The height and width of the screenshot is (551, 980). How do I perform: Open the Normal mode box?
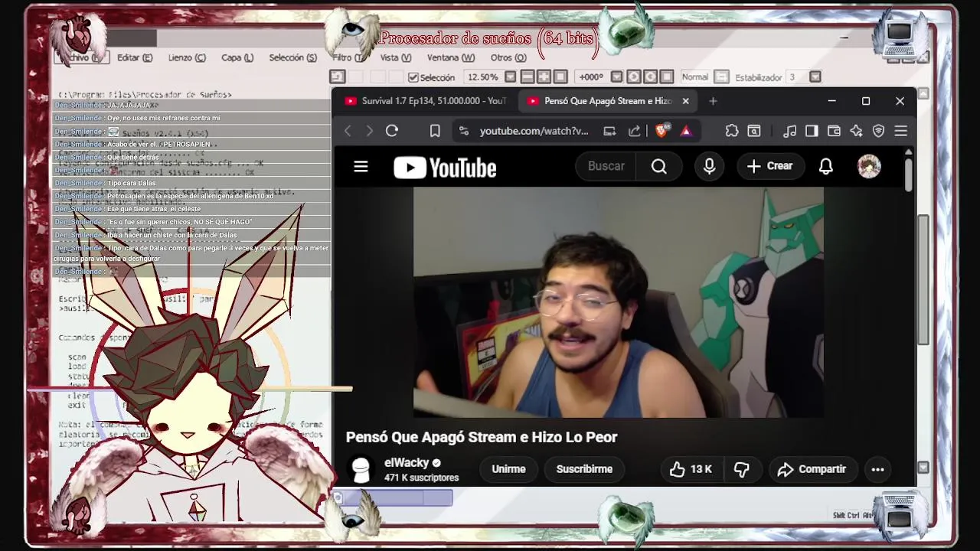(694, 77)
